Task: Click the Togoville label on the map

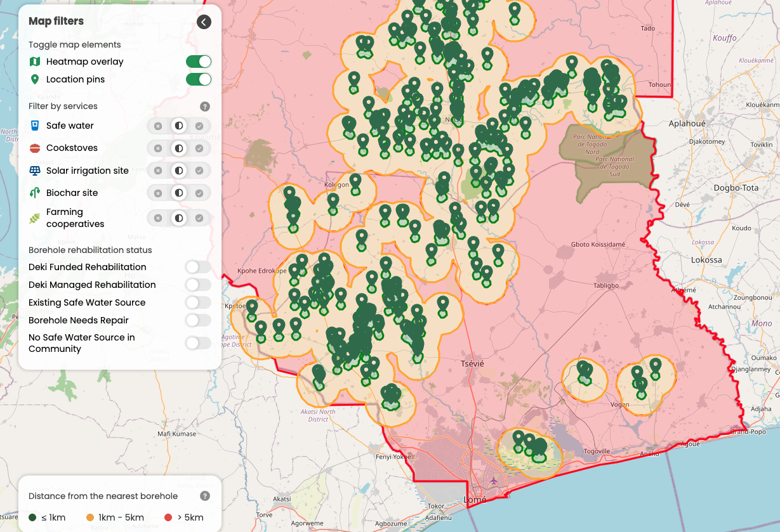Action: pos(597,451)
